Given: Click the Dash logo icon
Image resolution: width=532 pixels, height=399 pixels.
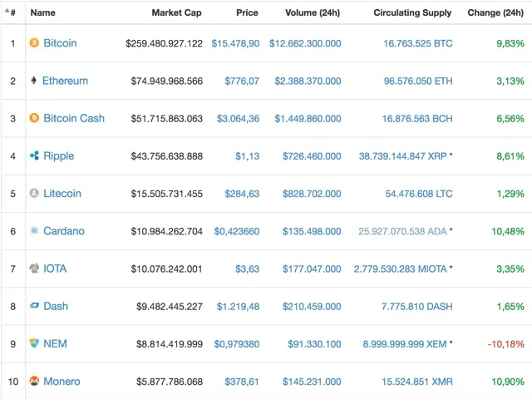Looking at the screenshot, I should click(x=34, y=306).
